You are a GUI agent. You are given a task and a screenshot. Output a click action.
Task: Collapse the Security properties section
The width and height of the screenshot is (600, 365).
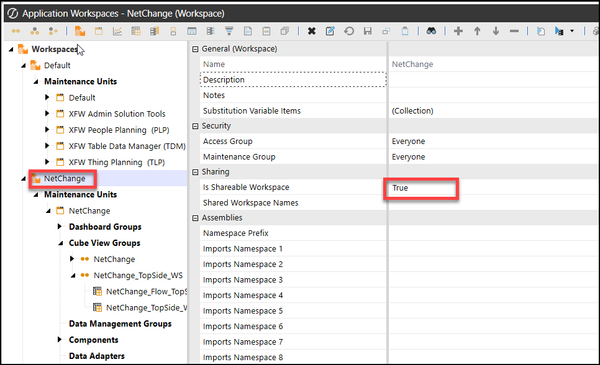coord(195,126)
